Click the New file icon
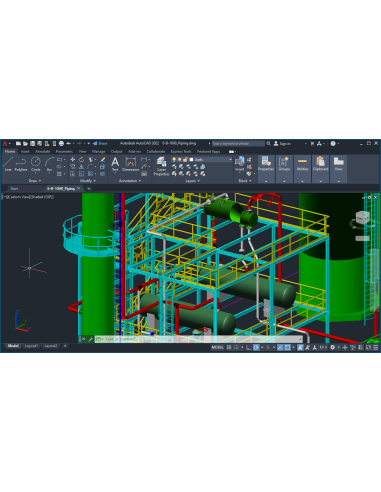The height and width of the screenshot is (492, 381). pyautogui.click(x=18, y=144)
